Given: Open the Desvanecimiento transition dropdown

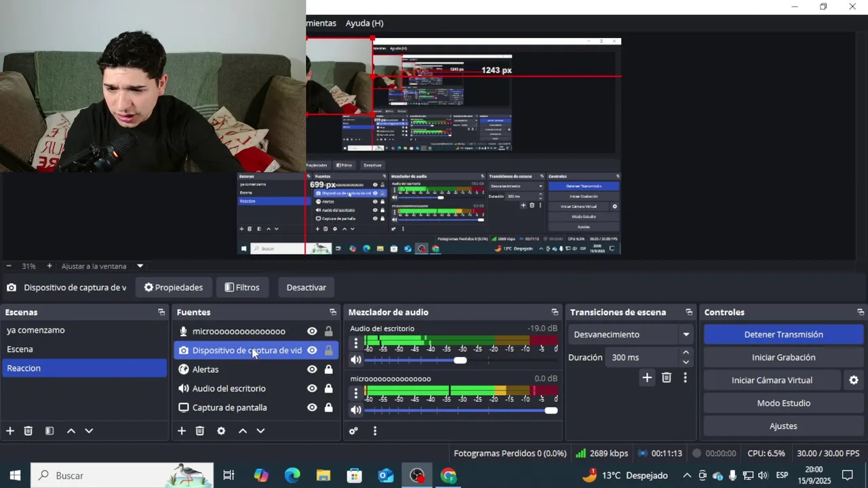Looking at the screenshot, I should tap(631, 335).
